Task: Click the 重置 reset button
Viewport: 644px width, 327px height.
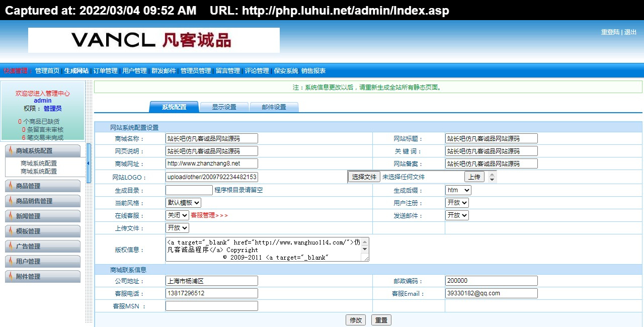Action: coord(381,320)
